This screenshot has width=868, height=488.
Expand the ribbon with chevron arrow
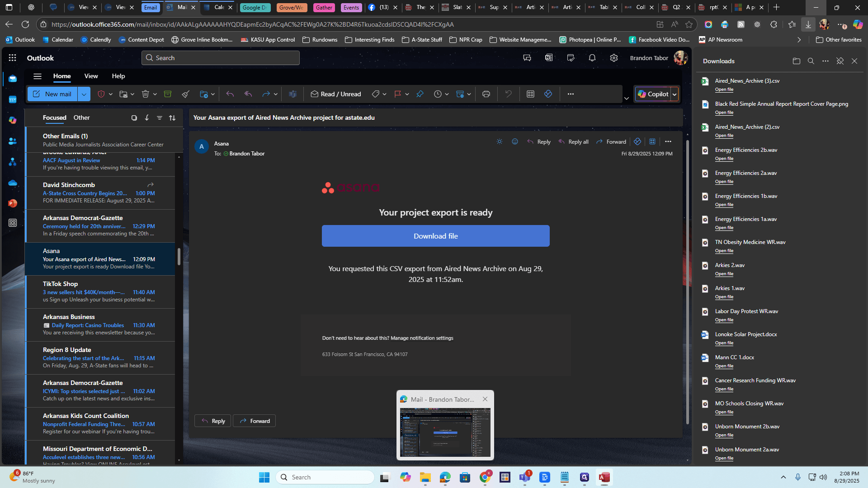[x=627, y=98]
